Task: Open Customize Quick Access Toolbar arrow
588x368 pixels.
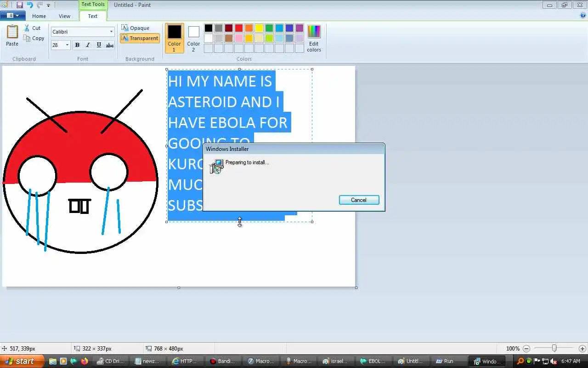Action: (x=48, y=6)
